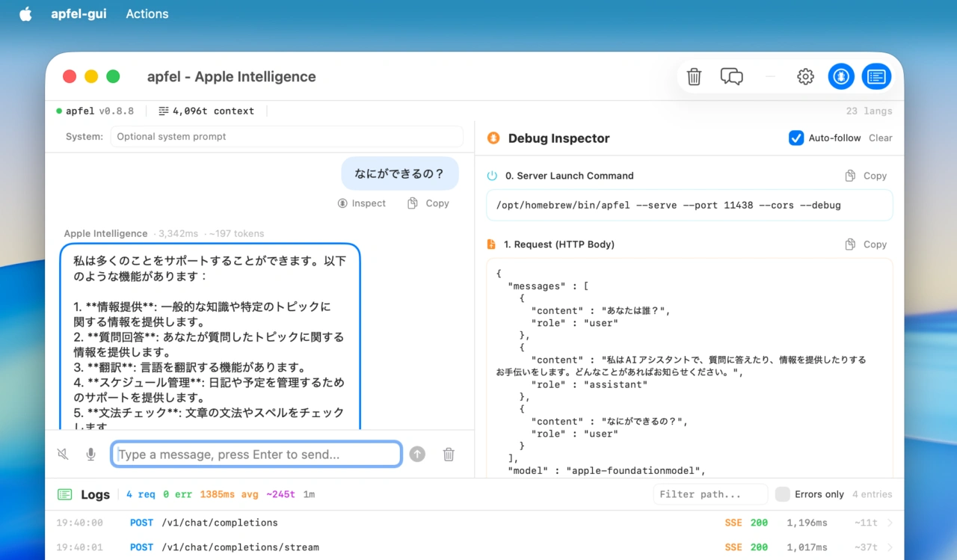Expand the /v1/chat/completions/stream log row chevron
Viewport: 957px width, 560px height.
click(890, 547)
